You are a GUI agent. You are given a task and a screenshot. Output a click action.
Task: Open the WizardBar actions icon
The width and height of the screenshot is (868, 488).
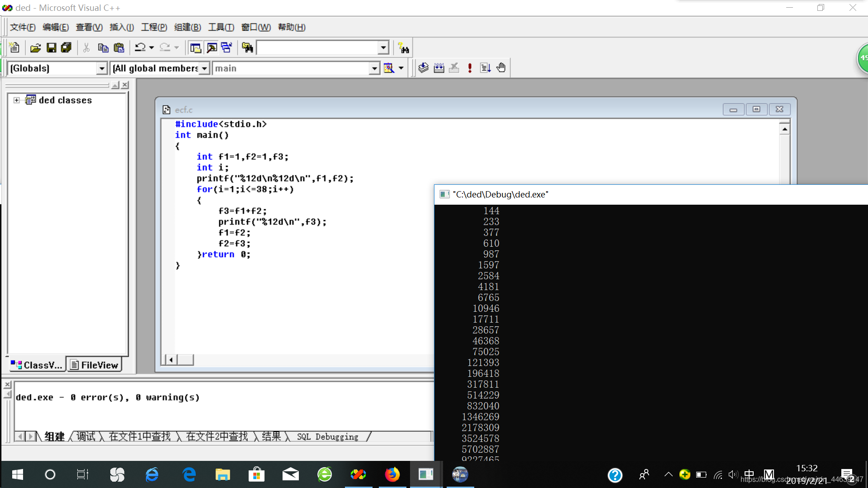click(x=389, y=68)
